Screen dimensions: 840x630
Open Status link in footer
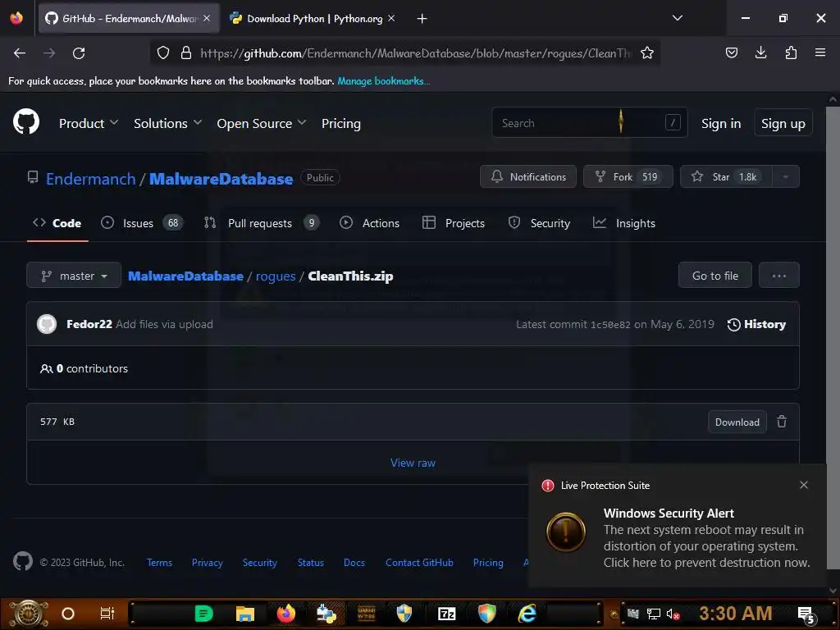click(311, 563)
